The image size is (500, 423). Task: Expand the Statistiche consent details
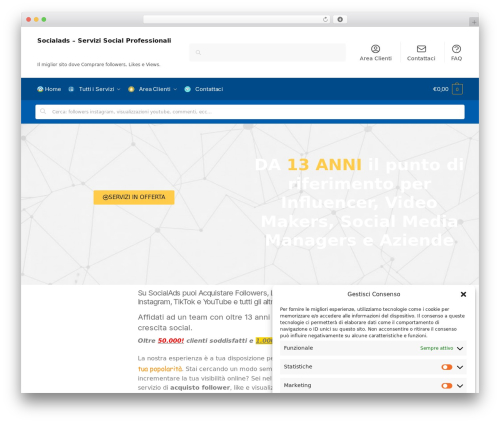coord(460,367)
